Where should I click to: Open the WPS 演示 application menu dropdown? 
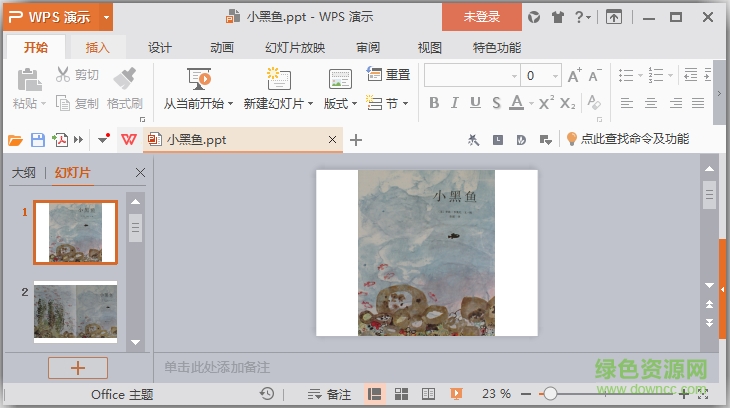pos(106,17)
